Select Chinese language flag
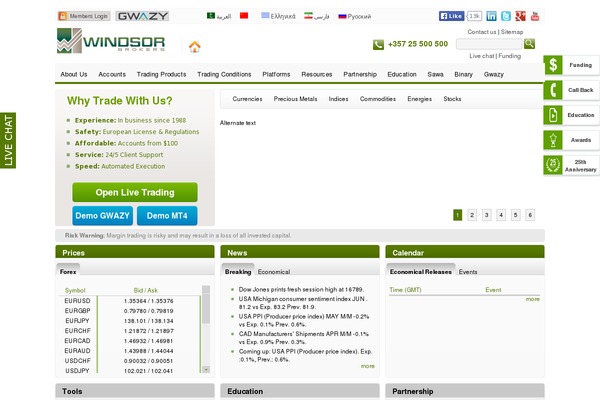This screenshot has width=600, height=400. (244, 16)
